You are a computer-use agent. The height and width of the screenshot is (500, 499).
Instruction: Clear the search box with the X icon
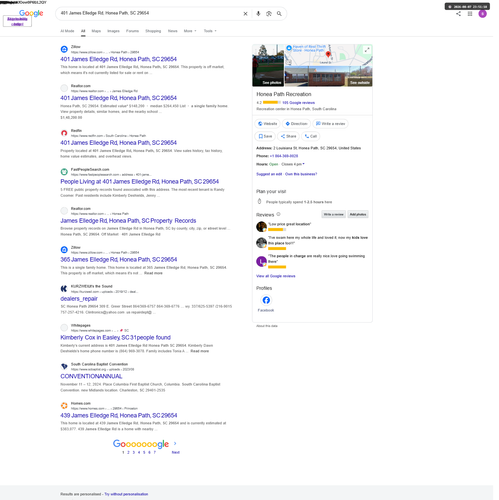(245, 14)
